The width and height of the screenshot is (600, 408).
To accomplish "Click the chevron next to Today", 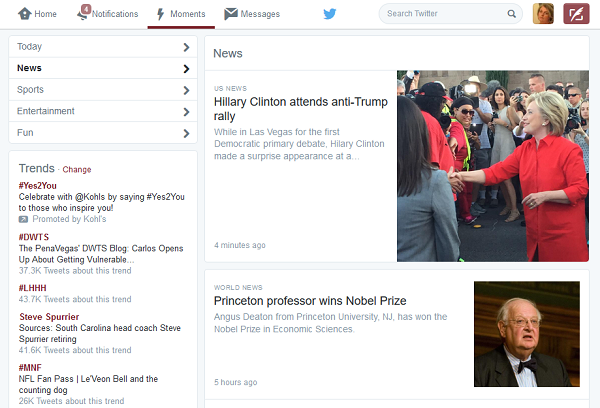I will (x=186, y=47).
